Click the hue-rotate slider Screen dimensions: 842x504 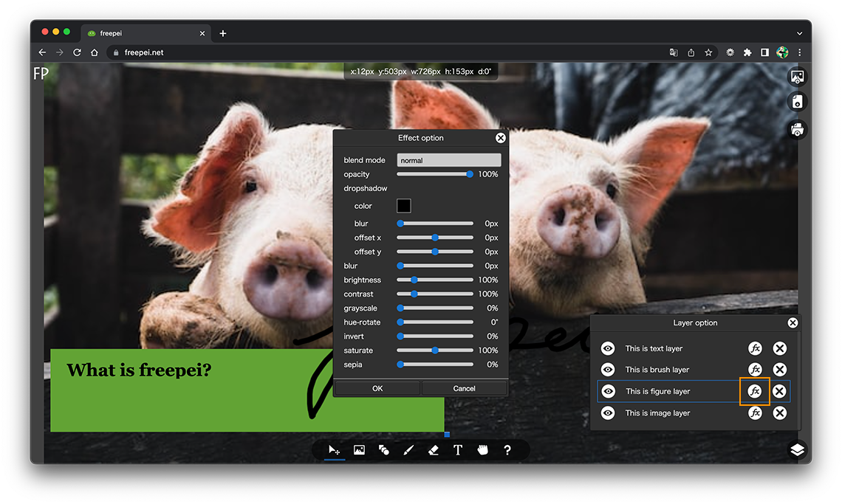tap(435, 322)
